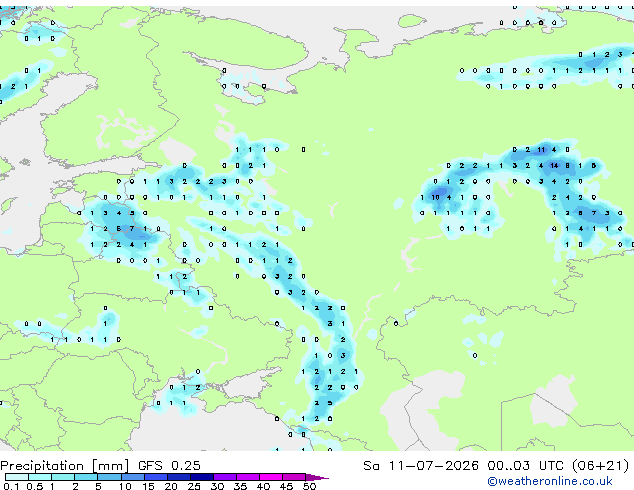Viewport: 634px width, 490px height.
Task: Click the 40–45 mm magenta legend swatch
Action: tap(271, 477)
